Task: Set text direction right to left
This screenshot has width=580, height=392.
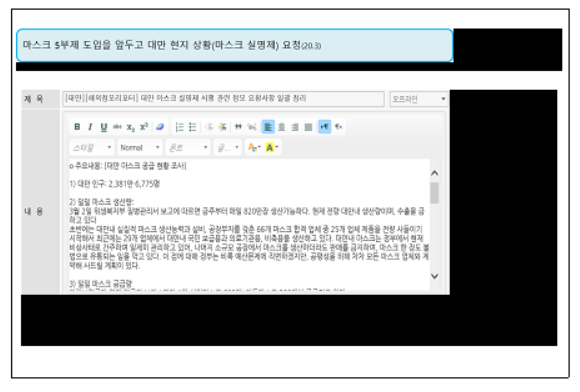Action: tap(338, 127)
